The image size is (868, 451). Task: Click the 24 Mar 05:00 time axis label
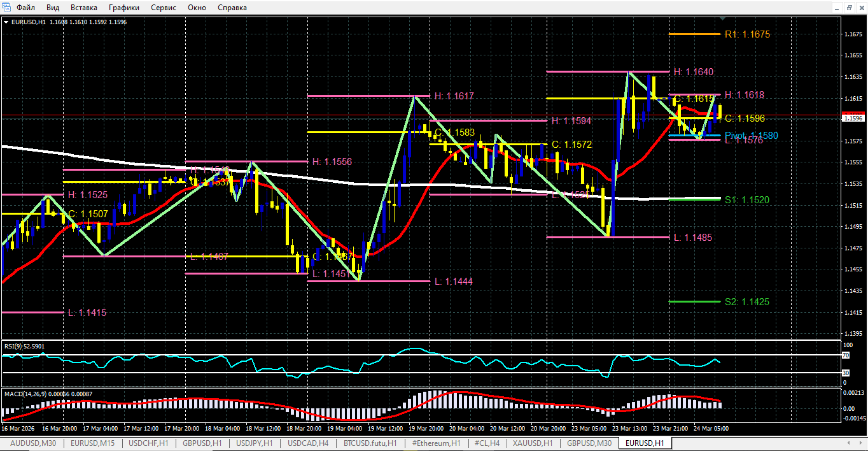click(711, 429)
